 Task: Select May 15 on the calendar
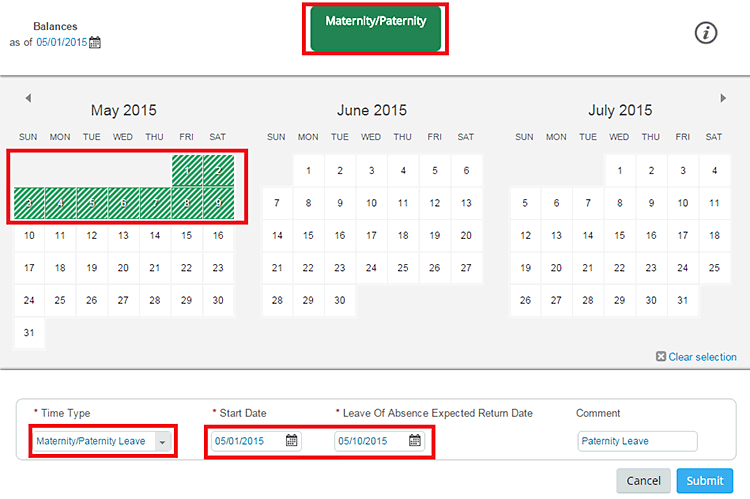pyautogui.click(x=186, y=236)
